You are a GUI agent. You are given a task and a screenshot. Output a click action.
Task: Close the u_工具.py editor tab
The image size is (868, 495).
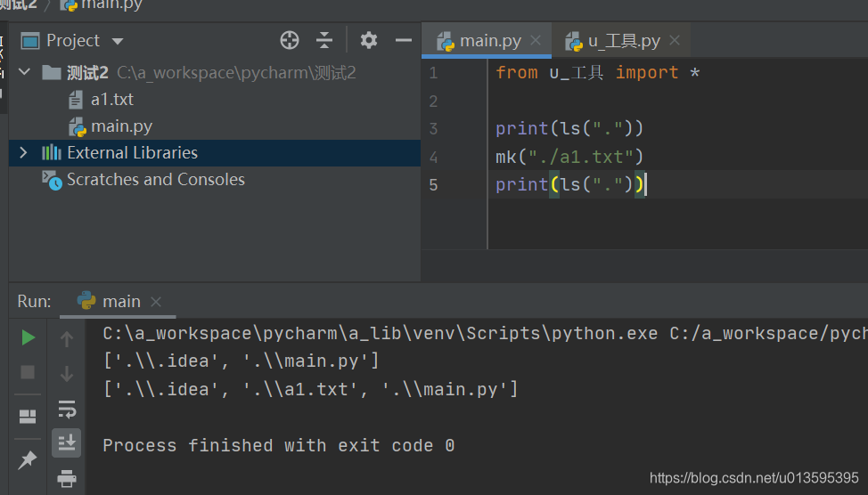pos(675,40)
